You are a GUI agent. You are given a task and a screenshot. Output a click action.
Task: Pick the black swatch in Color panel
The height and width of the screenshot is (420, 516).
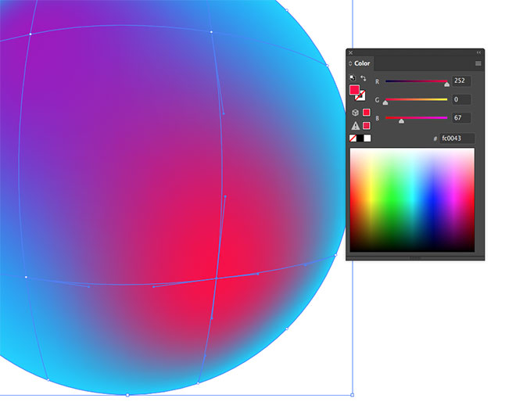click(x=360, y=138)
